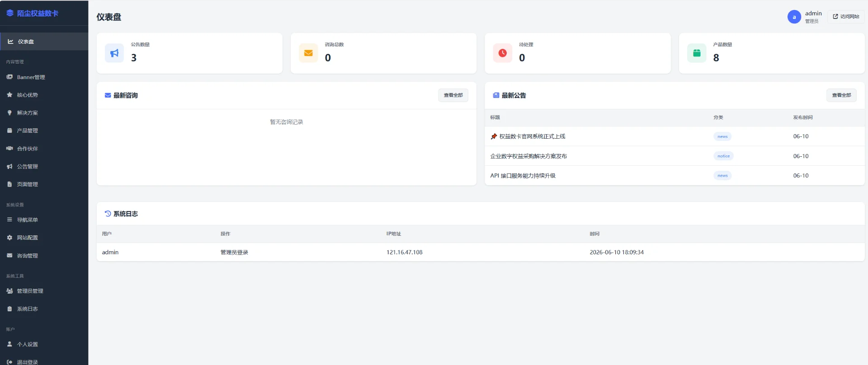Open 管理员管理 tool
The image size is (868, 365).
tap(44, 291)
